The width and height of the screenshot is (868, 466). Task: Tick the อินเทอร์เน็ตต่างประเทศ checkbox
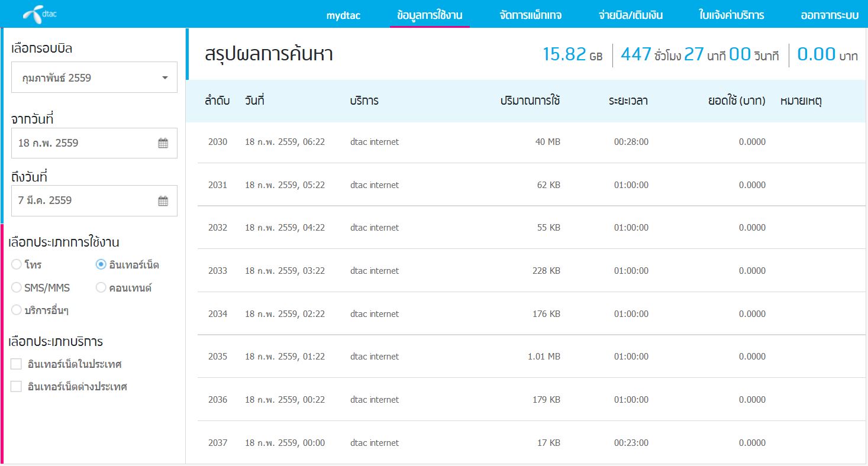pos(17,387)
